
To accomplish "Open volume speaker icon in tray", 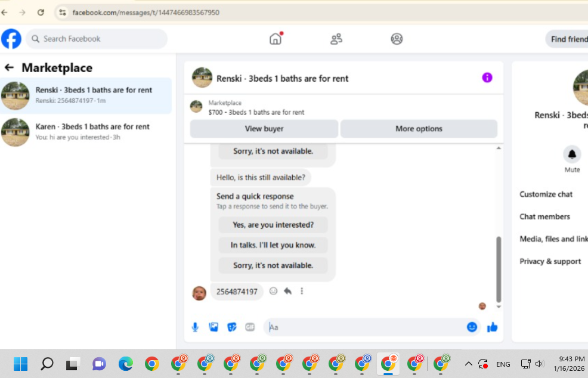I will click(540, 364).
